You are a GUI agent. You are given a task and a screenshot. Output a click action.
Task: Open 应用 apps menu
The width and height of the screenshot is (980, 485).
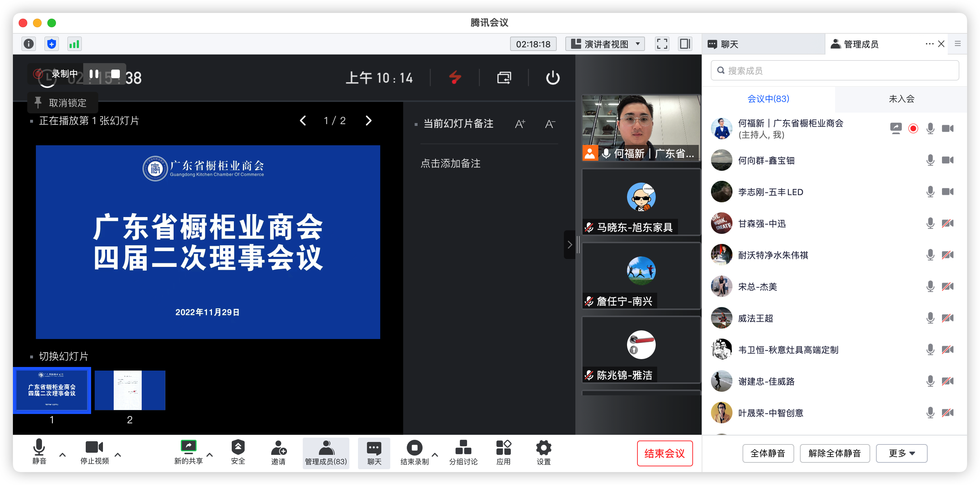point(503,452)
